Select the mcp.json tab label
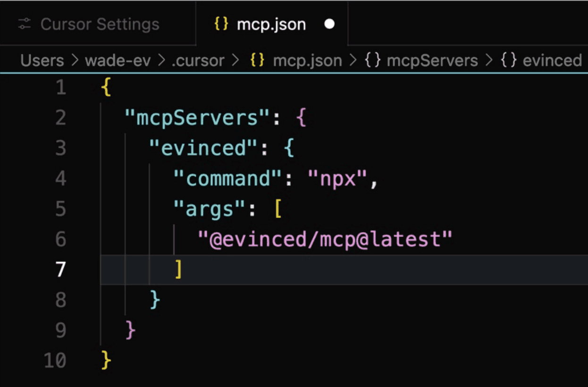Image resolution: width=588 pixels, height=387 pixels. [x=271, y=24]
